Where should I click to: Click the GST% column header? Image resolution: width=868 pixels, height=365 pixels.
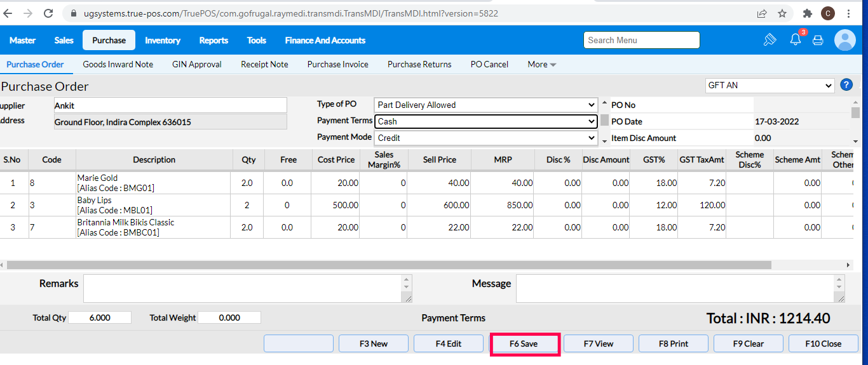[x=654, y=160]
